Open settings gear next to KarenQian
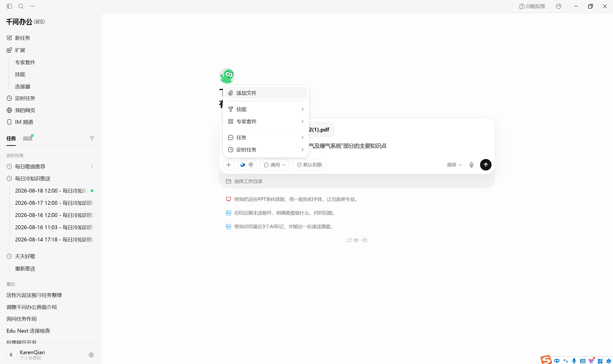Screen dimensions: 613x364 (91, 355)
